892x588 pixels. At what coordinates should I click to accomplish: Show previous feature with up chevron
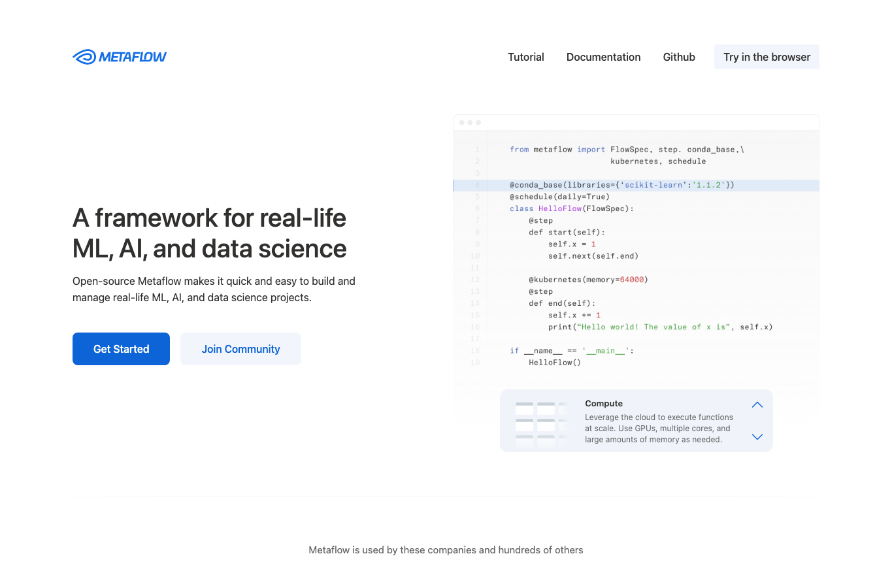[757, 405]
